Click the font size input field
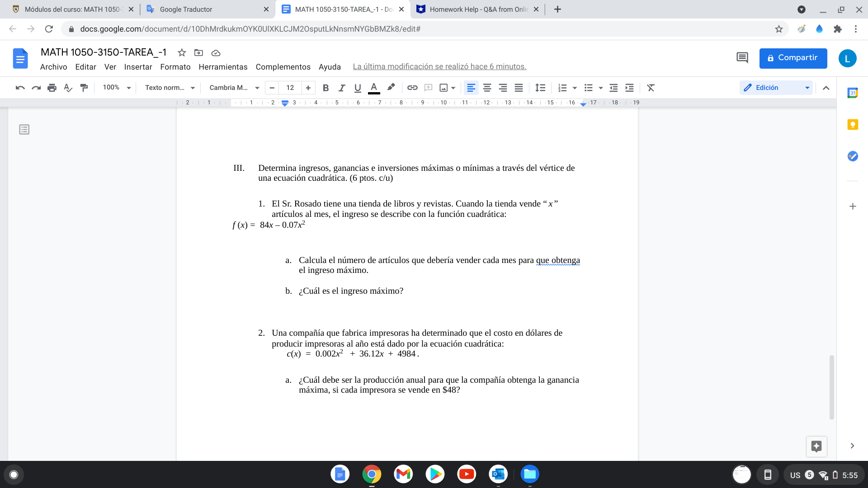This screenshot has width=868, height=488. [x=290, y=88]
